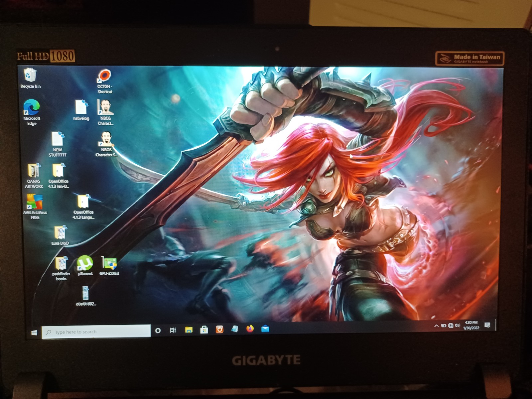Check the battery status icon
The image size is (532, 399).
pos(443,326)
